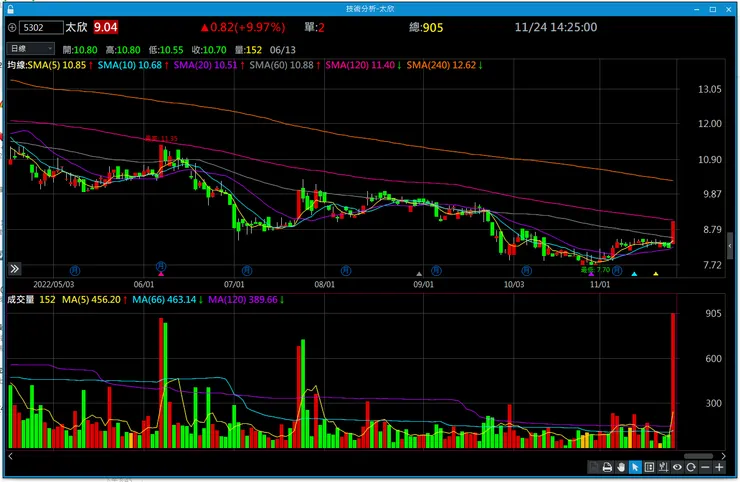Click the monthly marker near 11/01

click(x=617, y=271)
